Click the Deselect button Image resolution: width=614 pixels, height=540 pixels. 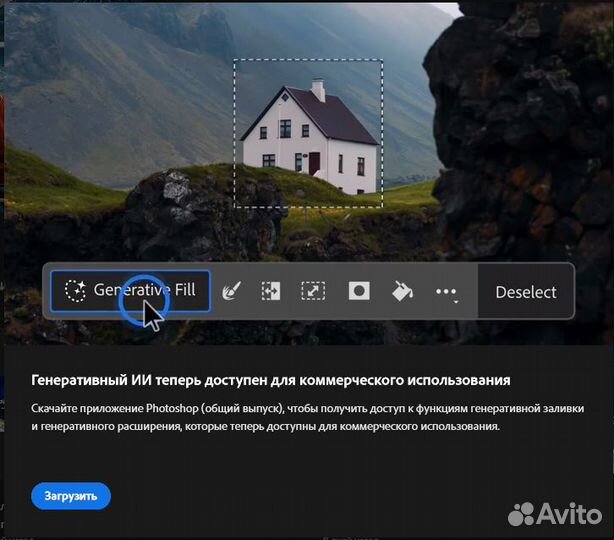pyautogui.click(x=526, y=292)
